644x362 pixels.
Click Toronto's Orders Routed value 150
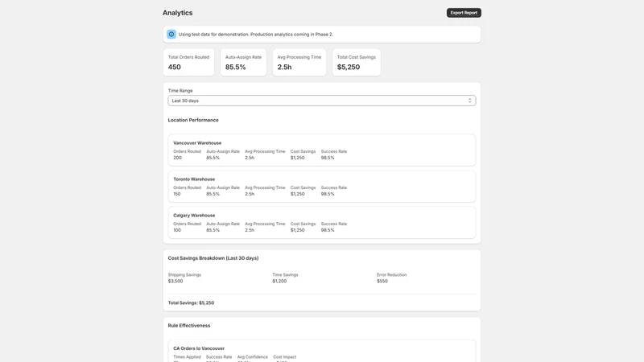pyautogui.click(x=176, y=194)
